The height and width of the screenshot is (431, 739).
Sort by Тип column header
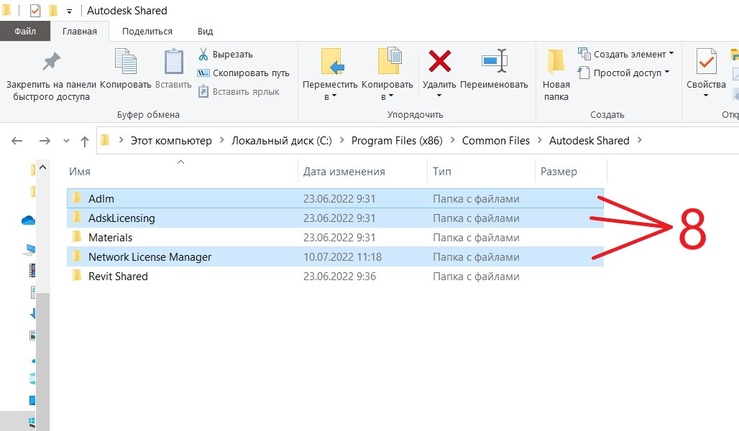point(442,172)
